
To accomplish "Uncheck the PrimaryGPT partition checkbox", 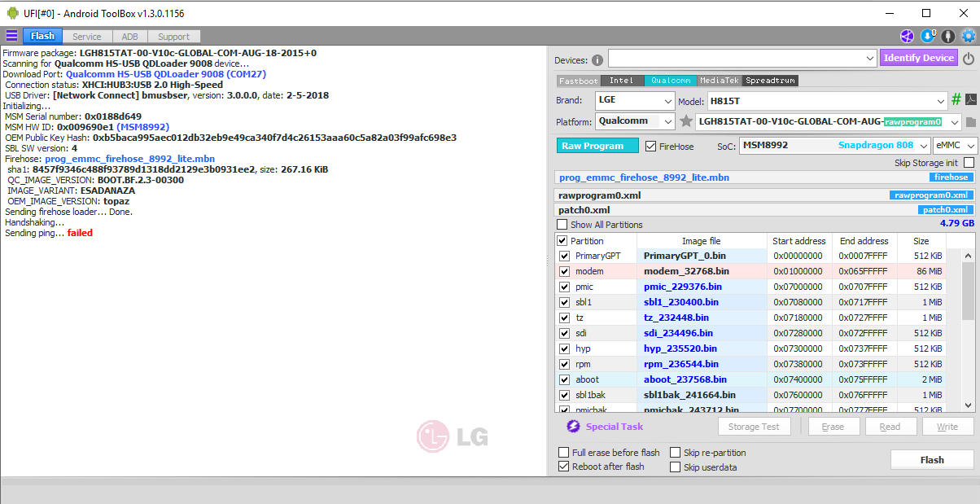I will point(564,256).
